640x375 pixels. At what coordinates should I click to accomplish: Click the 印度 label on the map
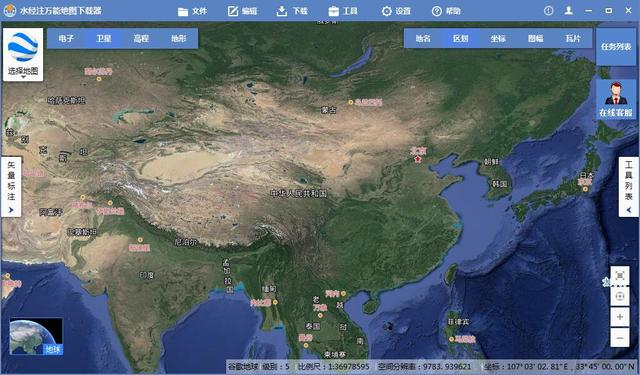coord(147,275)
